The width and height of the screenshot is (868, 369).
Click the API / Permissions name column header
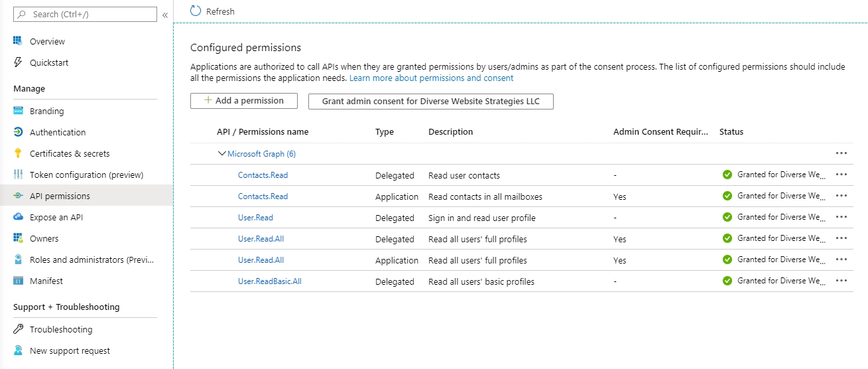pyautogui.click(x=263, y=131)
